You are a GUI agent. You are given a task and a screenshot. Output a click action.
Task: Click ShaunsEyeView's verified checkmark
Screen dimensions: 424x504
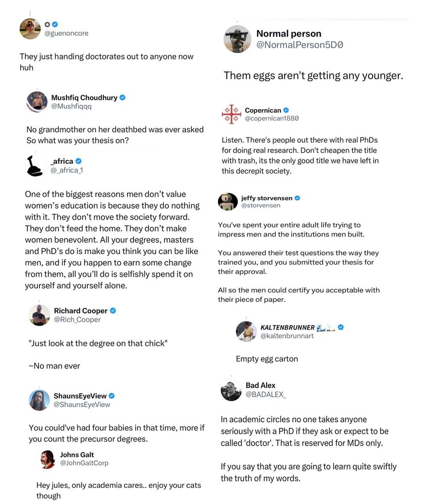(112, 396)
